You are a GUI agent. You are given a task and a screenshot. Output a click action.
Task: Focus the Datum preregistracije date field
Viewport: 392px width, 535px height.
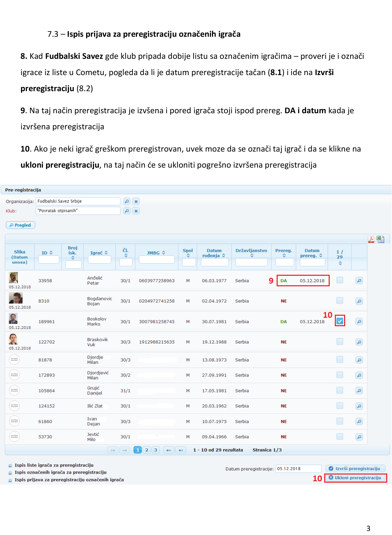pos(298,469)
